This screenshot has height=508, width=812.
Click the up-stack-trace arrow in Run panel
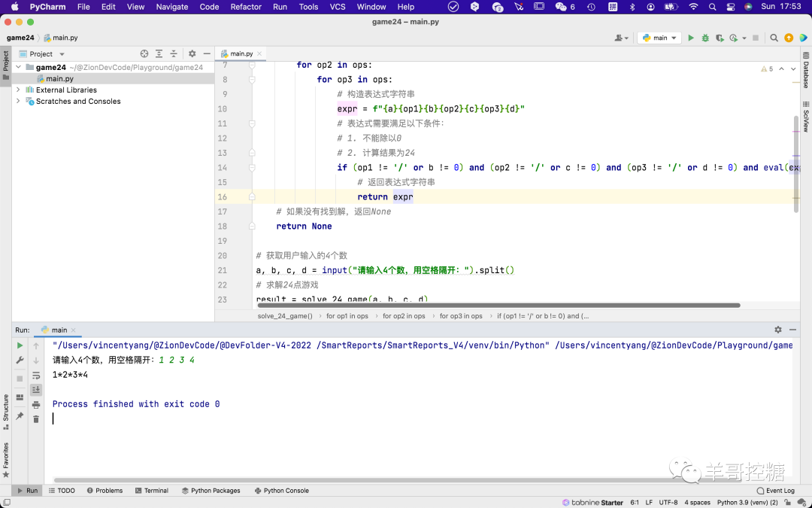36,345
